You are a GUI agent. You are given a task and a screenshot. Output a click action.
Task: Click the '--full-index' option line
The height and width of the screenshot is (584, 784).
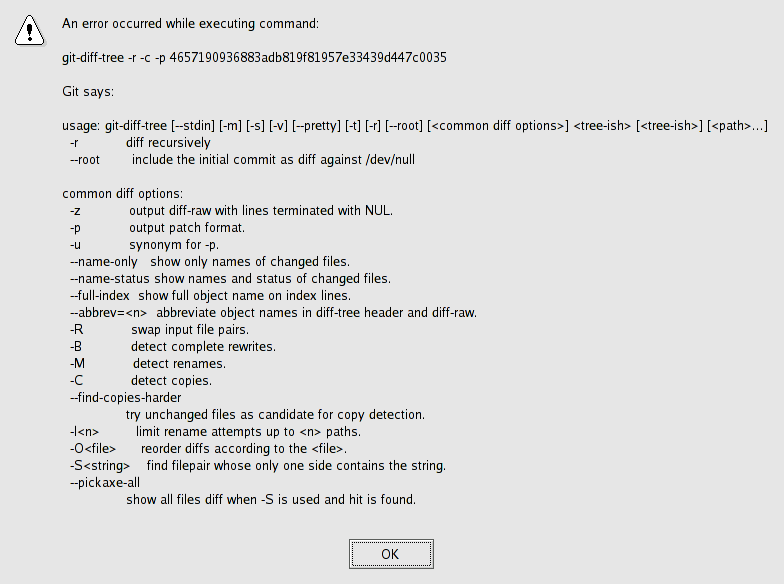point(210,296)
